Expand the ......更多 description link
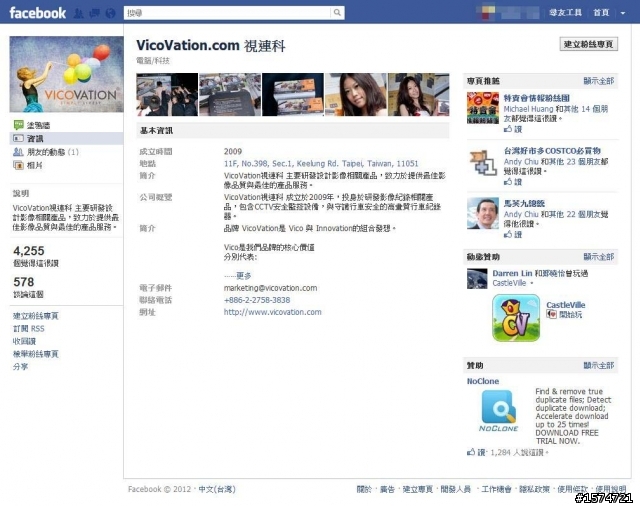Image resolution: width=640 pixels, height=506 pixels. click(237, 276)
